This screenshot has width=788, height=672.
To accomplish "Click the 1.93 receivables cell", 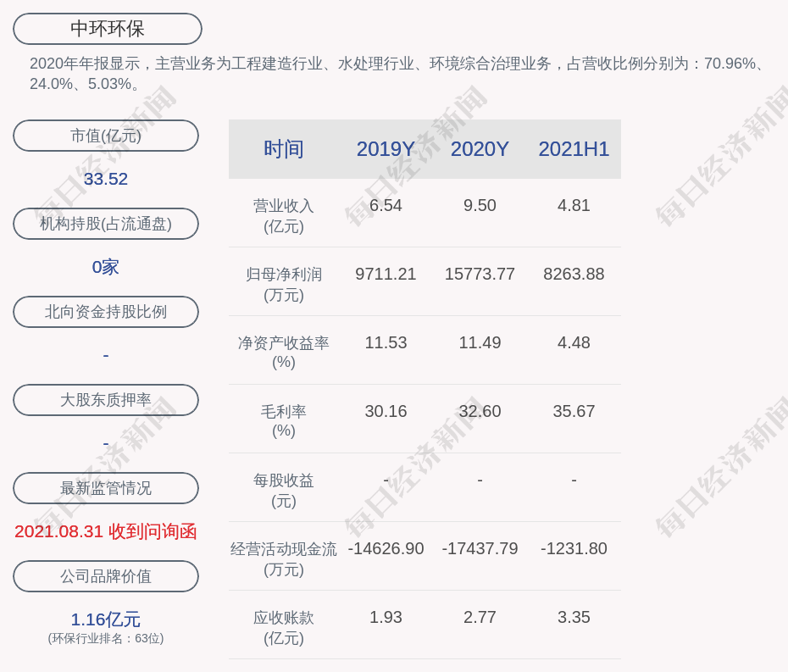I will [x=386, y=617].
